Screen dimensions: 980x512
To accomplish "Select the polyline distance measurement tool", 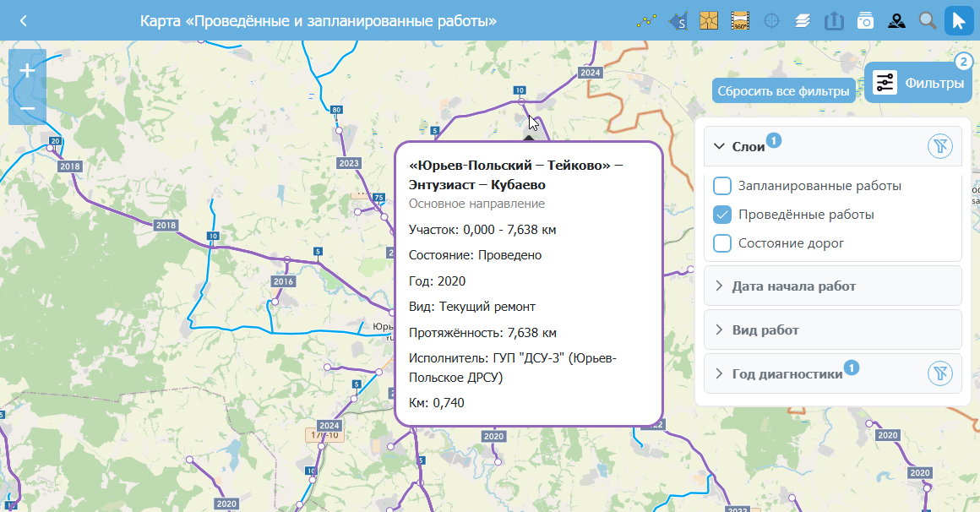I will click(646, 20).
